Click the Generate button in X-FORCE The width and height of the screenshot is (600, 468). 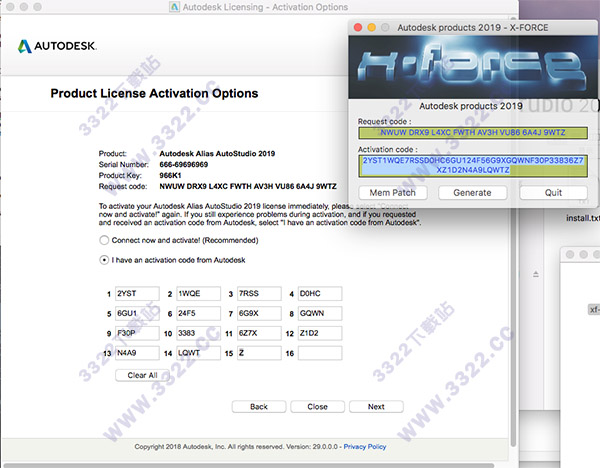pyautogui.click(x=473, y=193)
